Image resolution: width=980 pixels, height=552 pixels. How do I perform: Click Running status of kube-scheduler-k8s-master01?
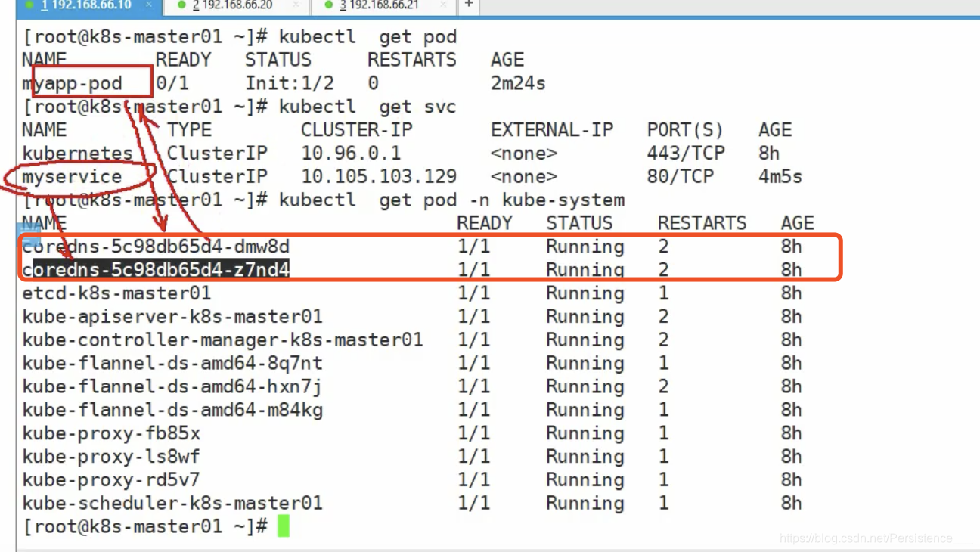point(585,503)
